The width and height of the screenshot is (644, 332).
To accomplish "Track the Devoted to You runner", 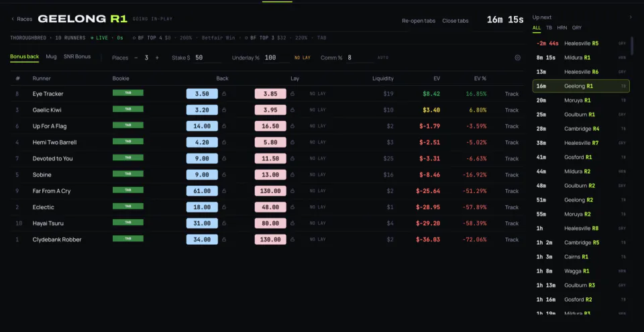I will (x=512, y=158).
